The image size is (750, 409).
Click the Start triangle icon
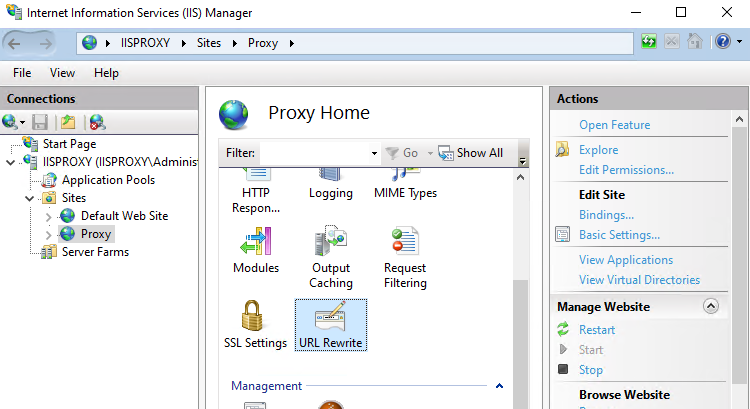tap(563, 349)
